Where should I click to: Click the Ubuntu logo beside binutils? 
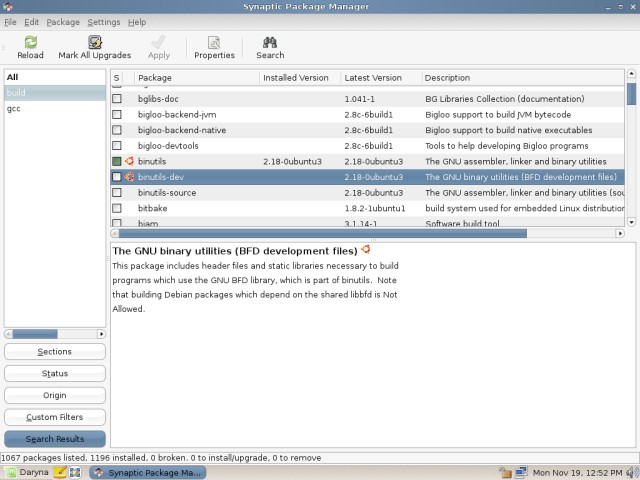129,161
